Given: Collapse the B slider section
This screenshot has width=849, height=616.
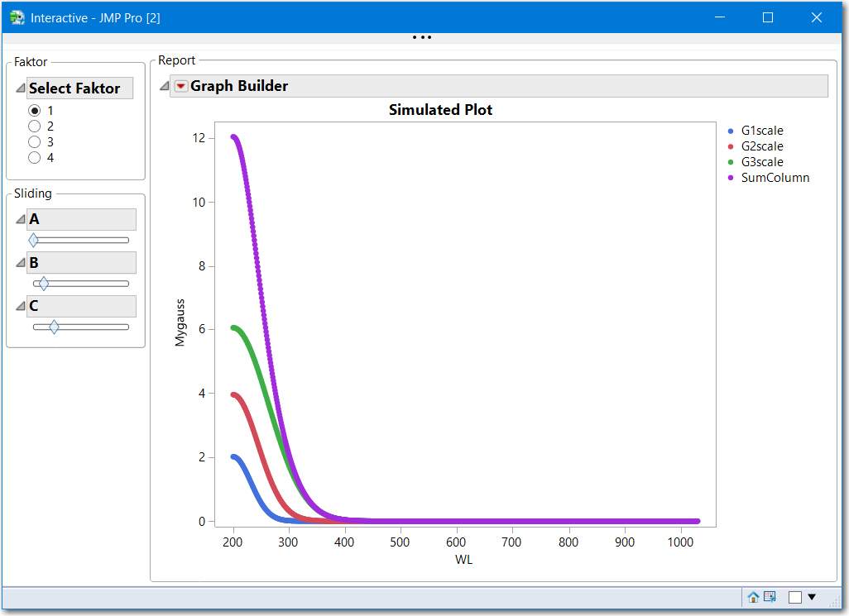Looking at the screenshot, I should coord(22,262).
